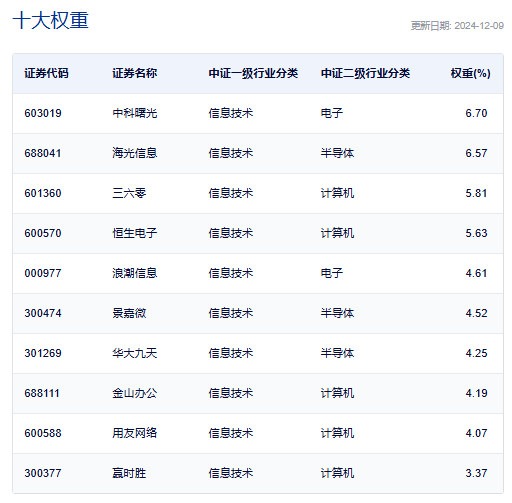Viewport: 512px width, 503px height.
Task: Click 半导体 in the 688041 row
Action: (x=337, y=153)
